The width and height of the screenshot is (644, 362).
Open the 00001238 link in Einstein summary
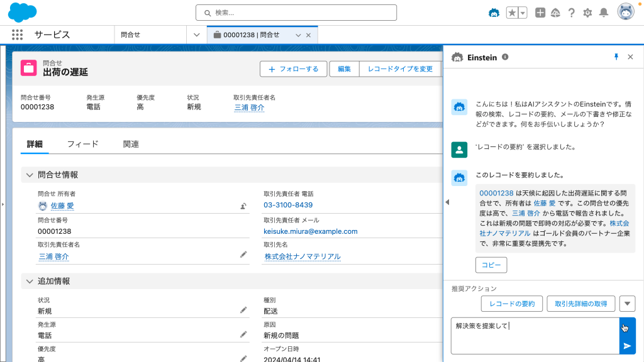pos(497,193)
